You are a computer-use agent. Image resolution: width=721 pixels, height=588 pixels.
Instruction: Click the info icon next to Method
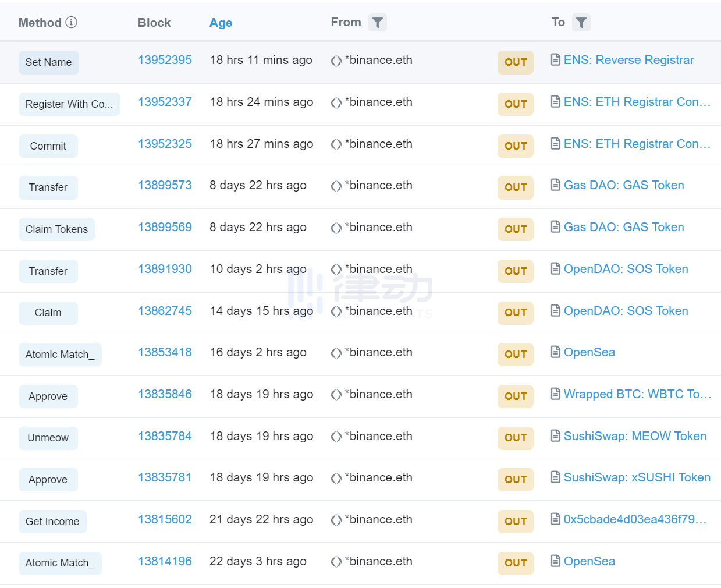point(71,22)
